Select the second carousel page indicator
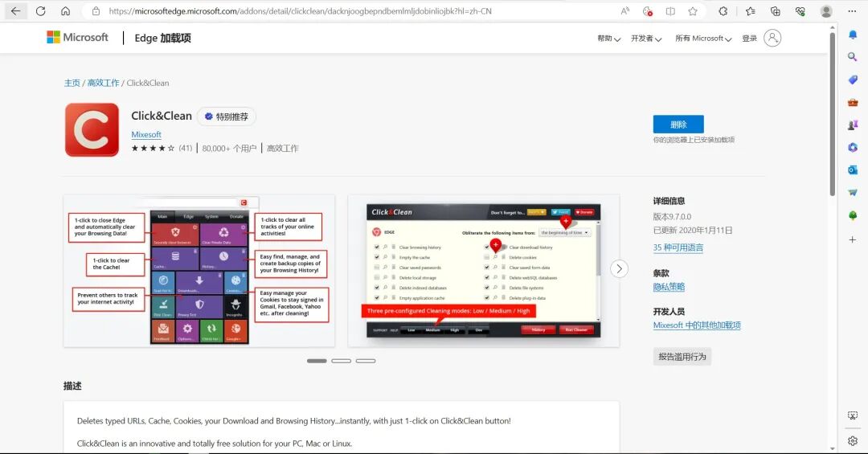The image size is (868, 454). pos(341,361)
